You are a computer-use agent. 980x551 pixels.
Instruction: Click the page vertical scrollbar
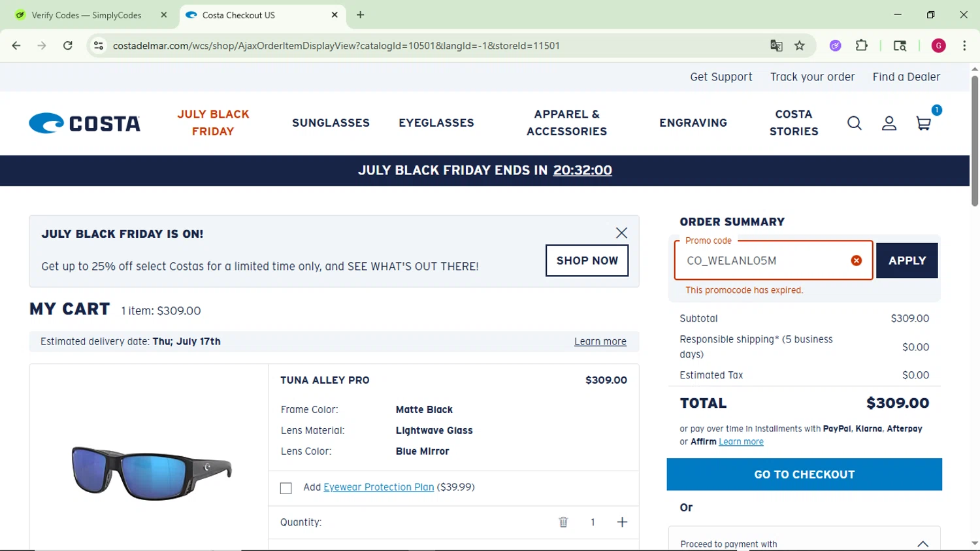(x=974, y=141)
